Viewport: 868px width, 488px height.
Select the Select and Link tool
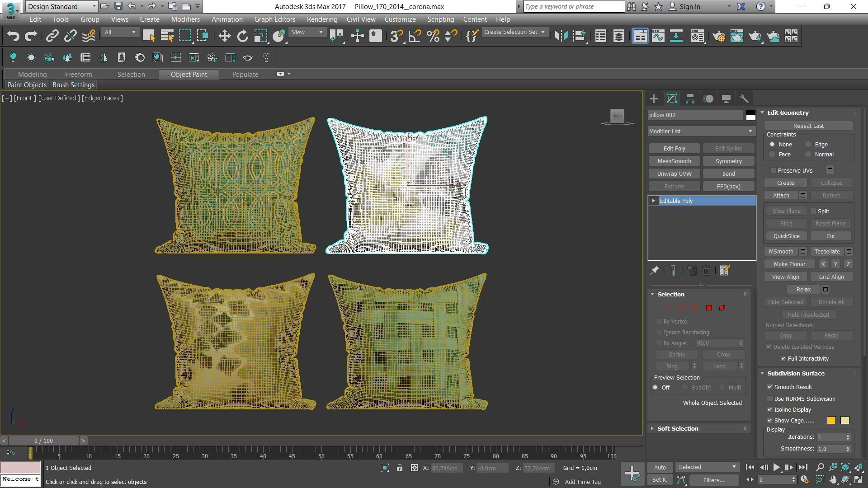(x=52, y=36)
